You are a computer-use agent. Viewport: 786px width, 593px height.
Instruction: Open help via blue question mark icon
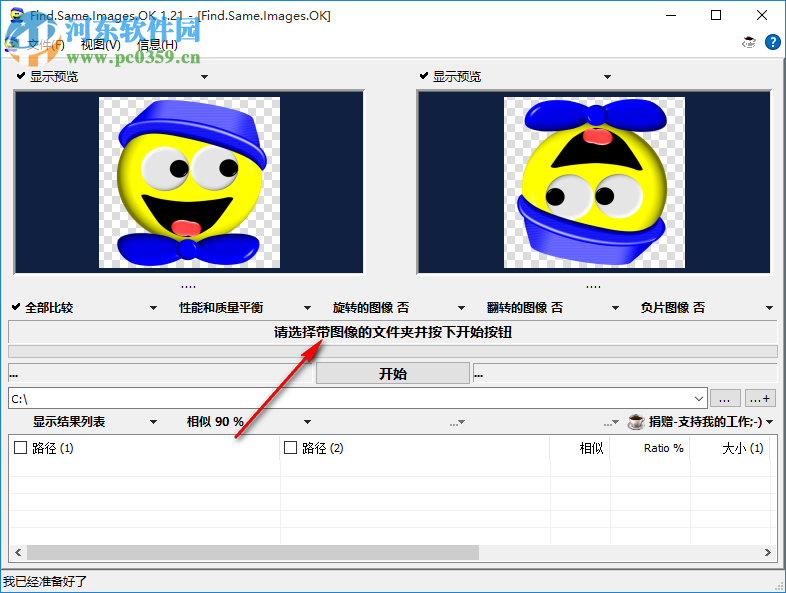772,43
